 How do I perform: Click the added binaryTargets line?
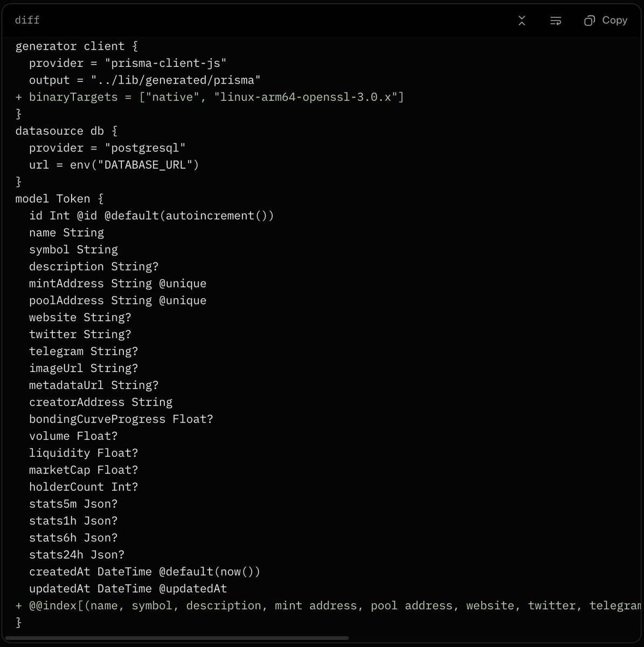(210, 97)
